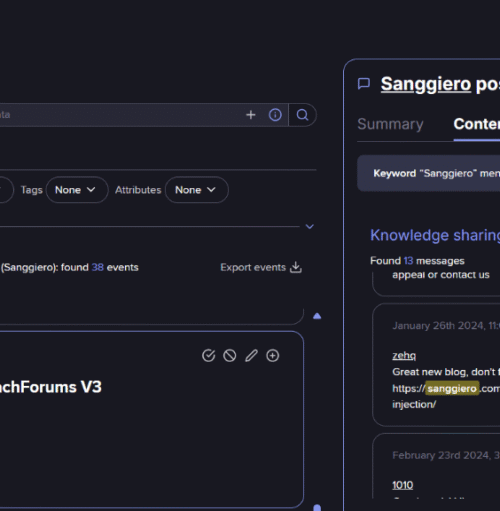Click the 38 events count
This screenshot has height=511, width=500.
pos(98,267)
